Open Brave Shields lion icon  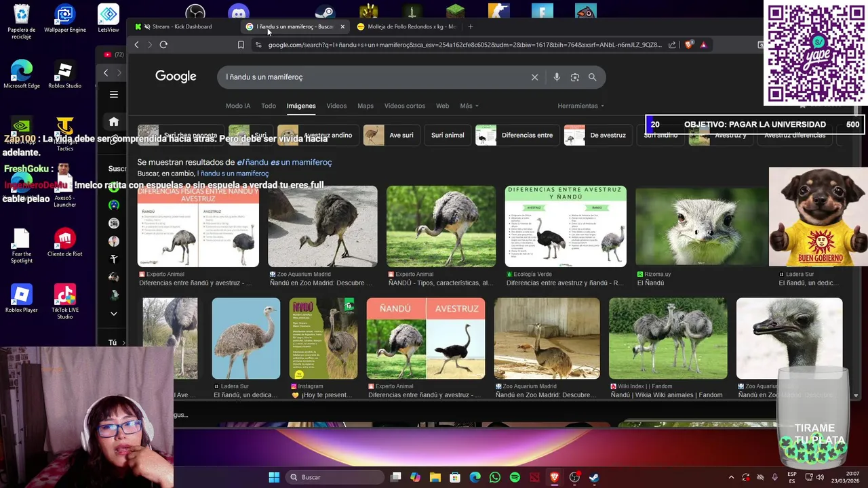tap(689, 45)
